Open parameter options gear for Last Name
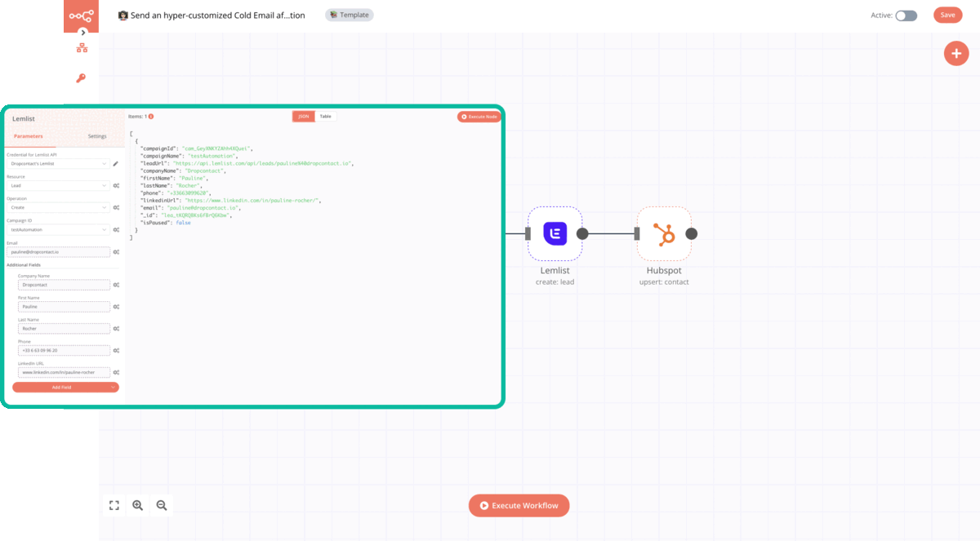The width and height of the screenshot is (980, 541). pos(117,329)
